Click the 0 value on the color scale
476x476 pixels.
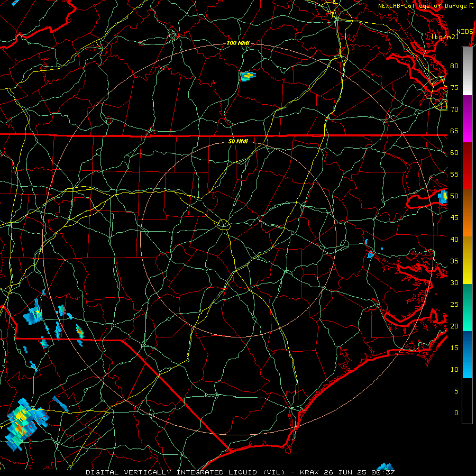456,413
